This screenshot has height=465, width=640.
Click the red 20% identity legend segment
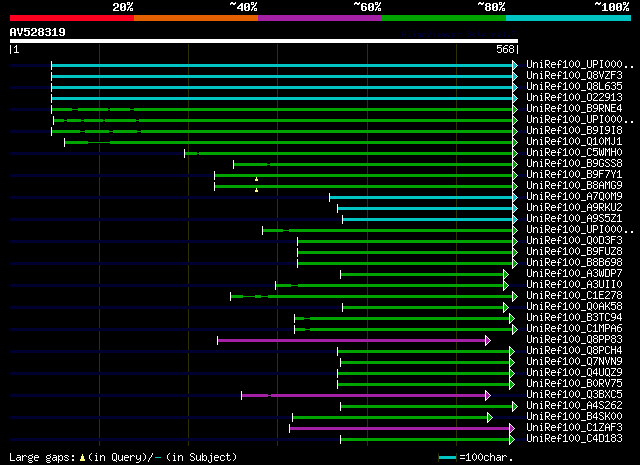tap(72, 18)
